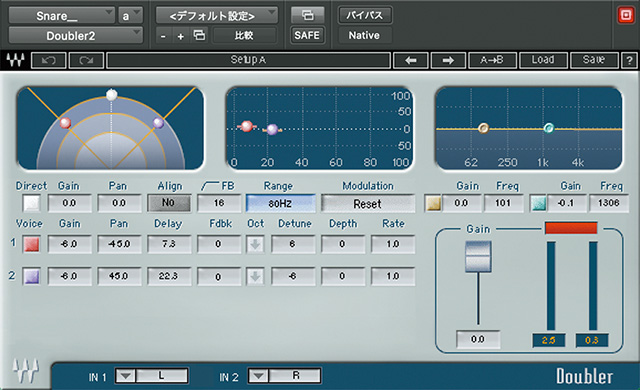This screenshot has width=640, height=390.
Task: Open the IN 1 channel dropdown arrow
Action: 125,376
